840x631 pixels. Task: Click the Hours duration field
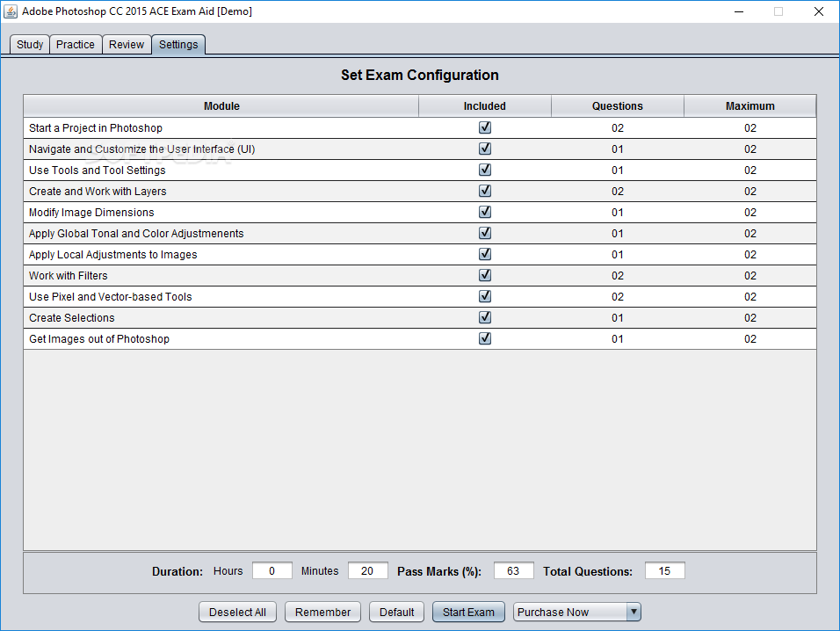[272, 570]
